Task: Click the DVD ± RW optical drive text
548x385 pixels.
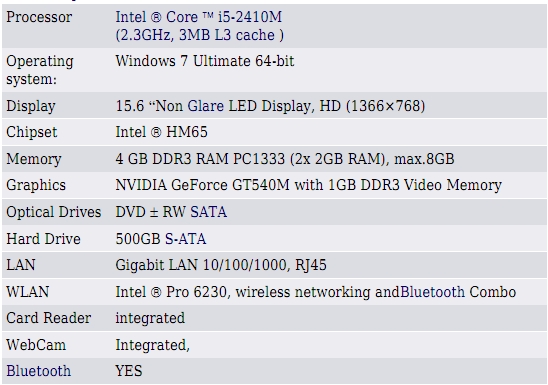Action: tap(151, 212)
